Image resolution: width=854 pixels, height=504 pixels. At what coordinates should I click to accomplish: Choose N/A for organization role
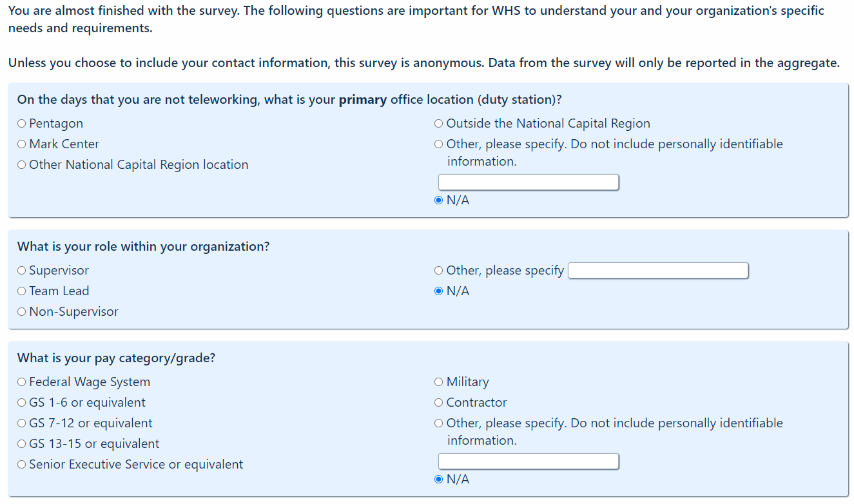pyautogui.click(x=439, y=291)
